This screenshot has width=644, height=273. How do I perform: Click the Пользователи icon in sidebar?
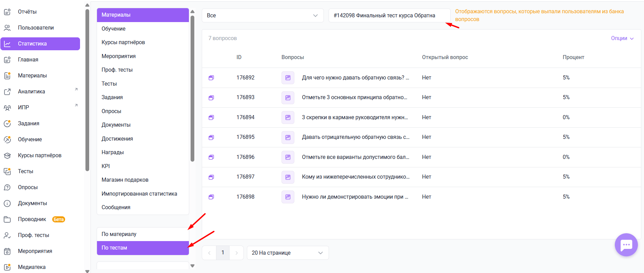click(7, 28)
